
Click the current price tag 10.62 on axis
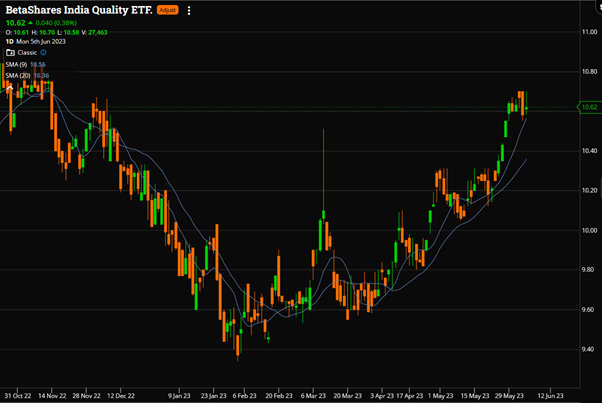[x=589, y=107]
